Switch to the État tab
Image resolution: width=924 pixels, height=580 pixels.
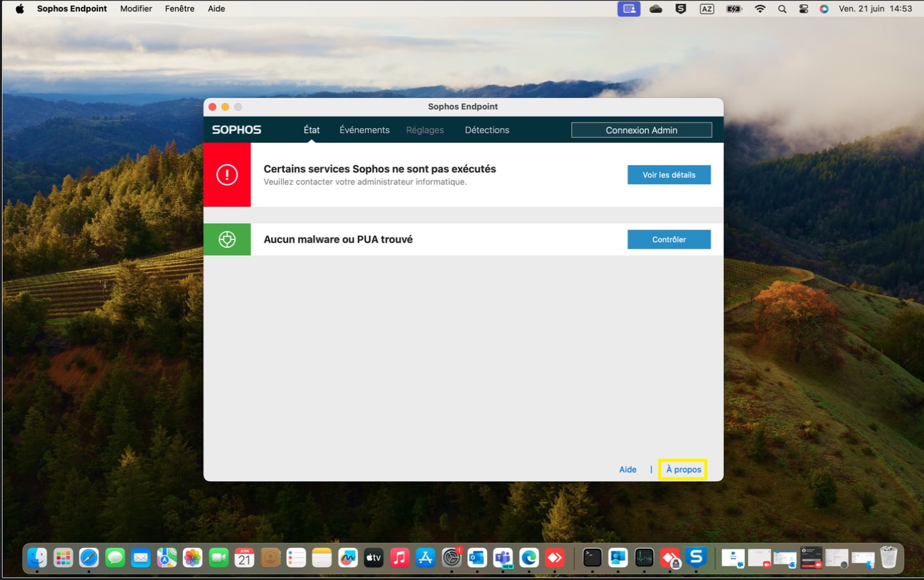(x=312, y=130)
